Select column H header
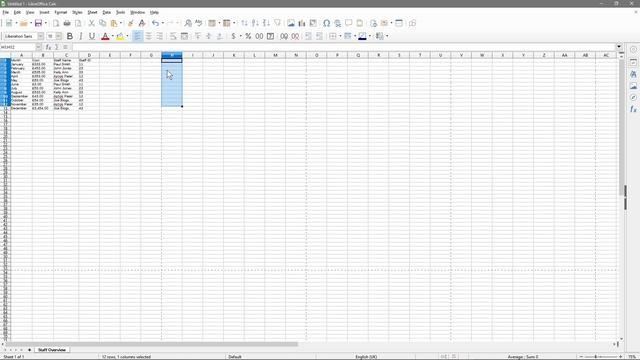 [172, 55]
